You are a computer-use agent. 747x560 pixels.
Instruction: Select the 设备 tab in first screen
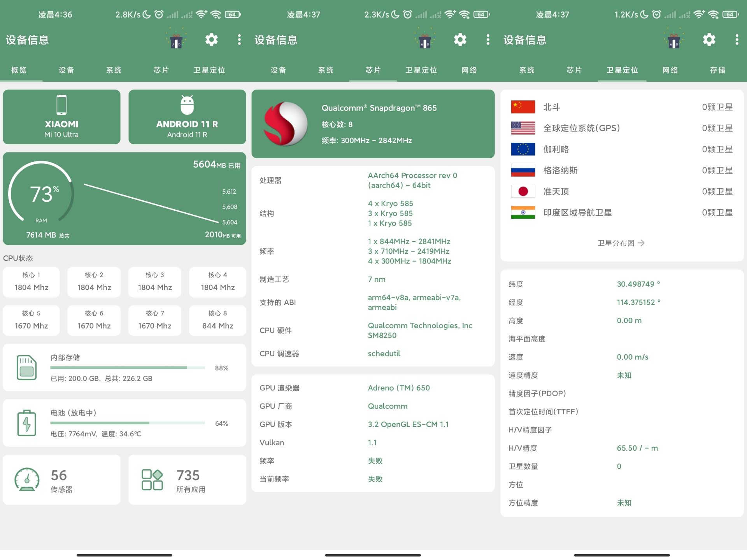tap(67, 70)
